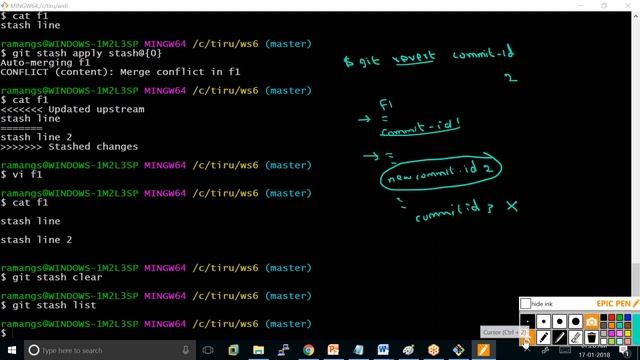Viewport: 640px width, 360px height.
Task: Pick the blue color swatch
Action: point(628,317)
